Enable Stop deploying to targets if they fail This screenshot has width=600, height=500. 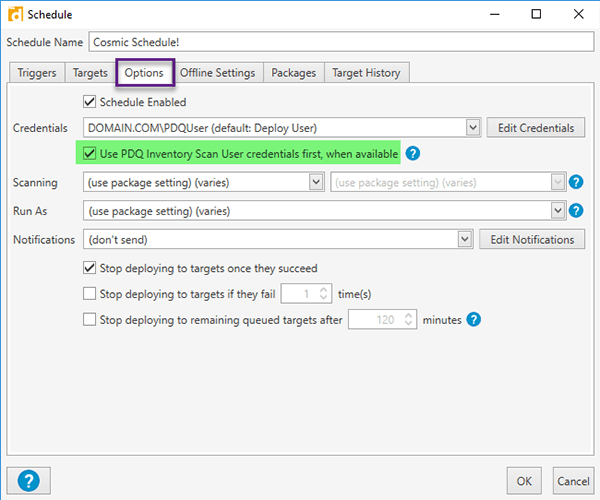(x=91, y=294)
